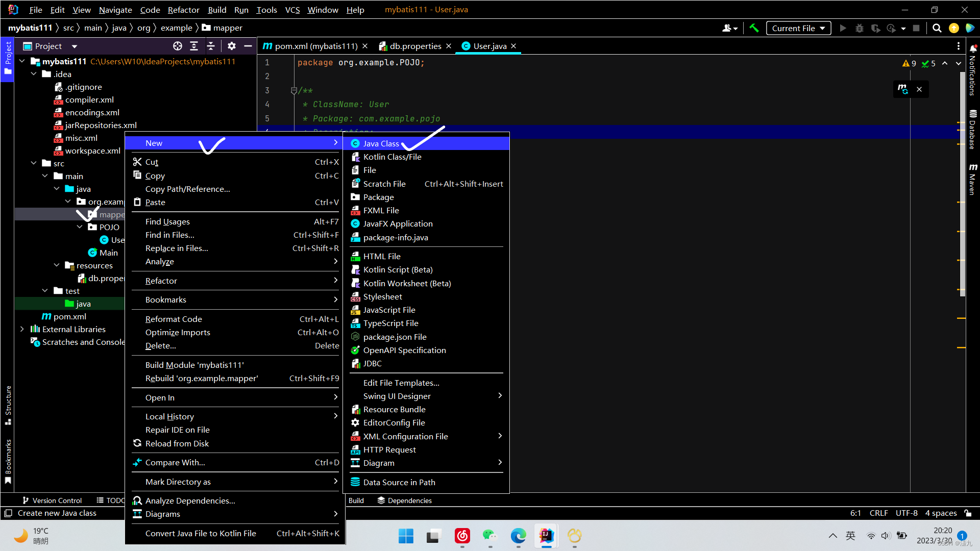The height and width of the screenshot is (551, 980).
Task: Click Load Maven changes floating icon
Action: point(903,89)
